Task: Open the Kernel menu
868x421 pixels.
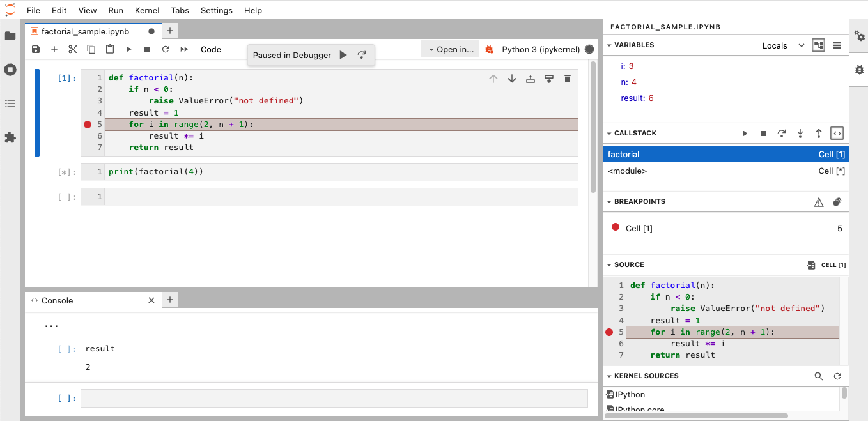Action: point(147,10)
